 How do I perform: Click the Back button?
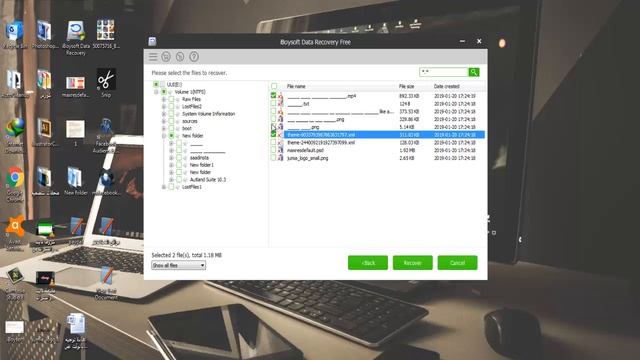[x=368, y=263]
